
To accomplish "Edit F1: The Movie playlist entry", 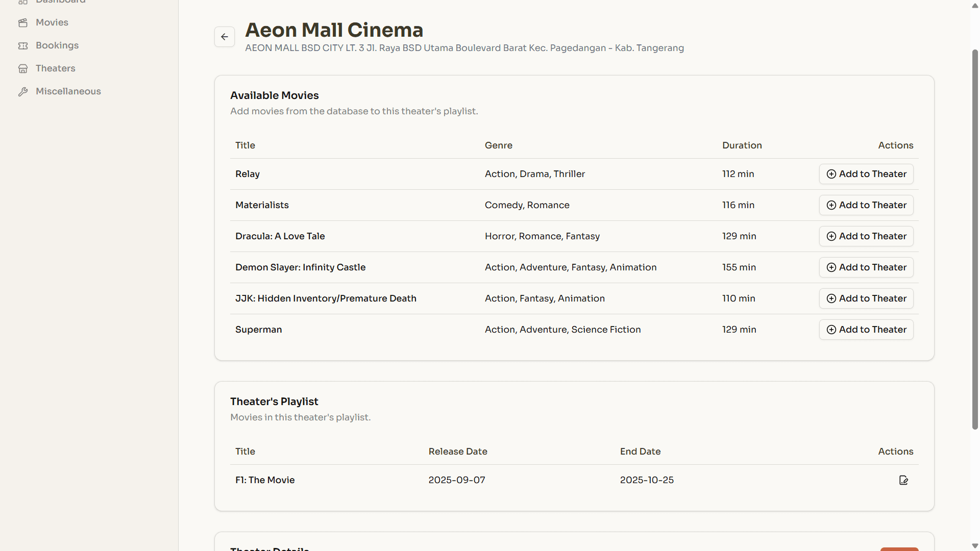I will coord(903,480).
